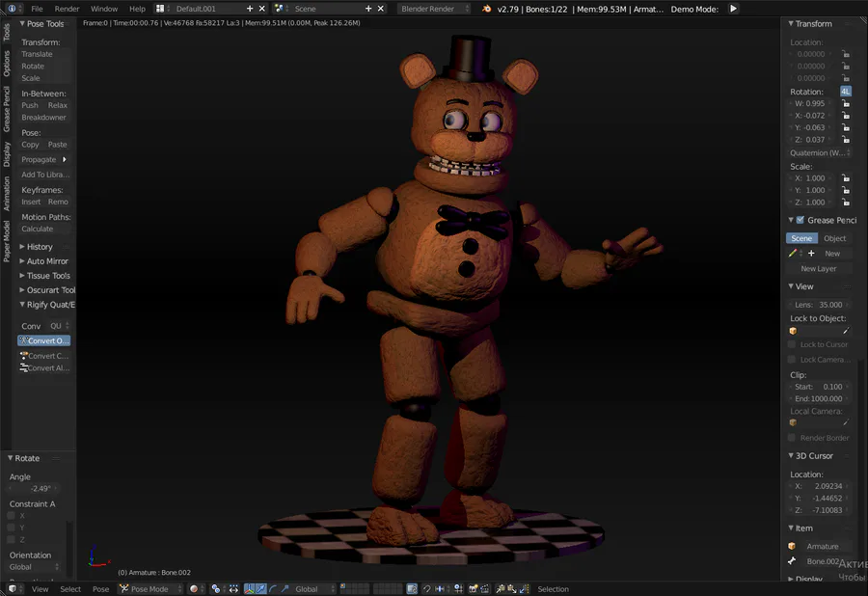Expand the History panel
The width and height of the screenshot is (868, 596).
22,246
